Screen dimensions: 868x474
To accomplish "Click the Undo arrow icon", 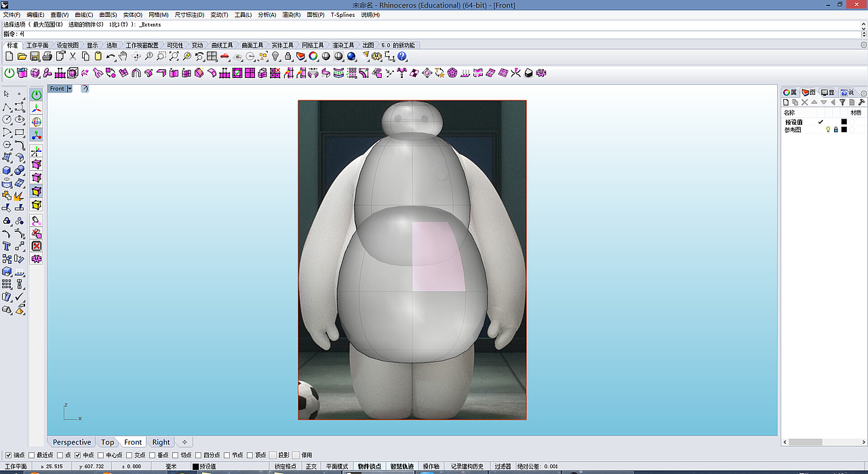I will [111, 56].
